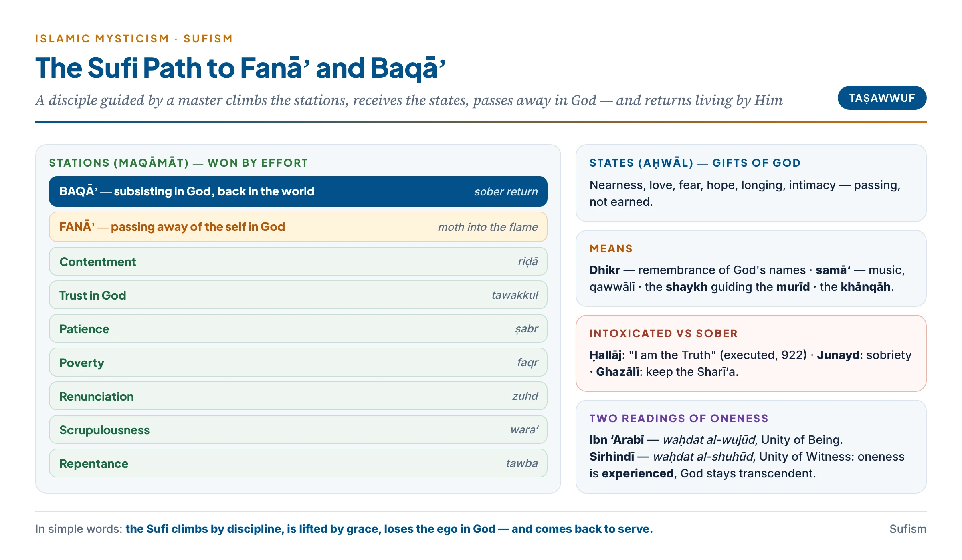The height and width of the screenshot is (560, 962).
Task: Click the Renunciation station row
Action: click(x=298, y=396)
